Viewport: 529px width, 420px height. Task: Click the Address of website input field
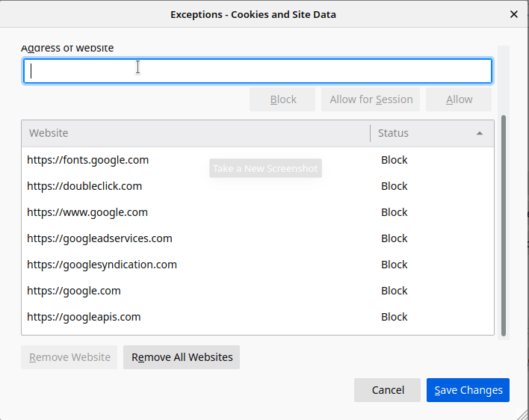click(258, 71)
